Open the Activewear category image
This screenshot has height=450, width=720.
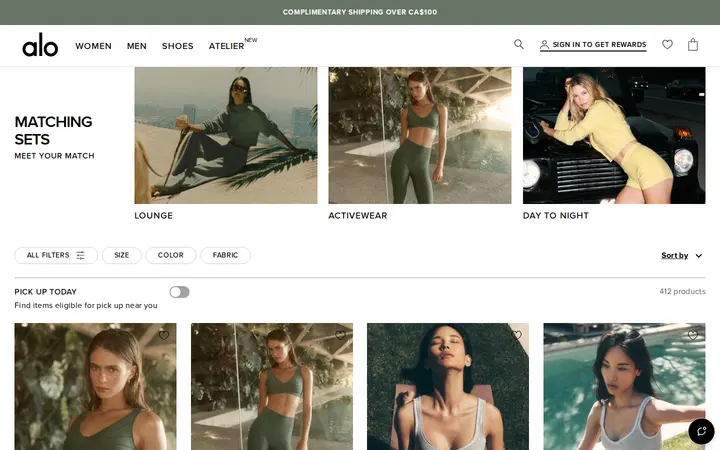(x=420, y=135)
